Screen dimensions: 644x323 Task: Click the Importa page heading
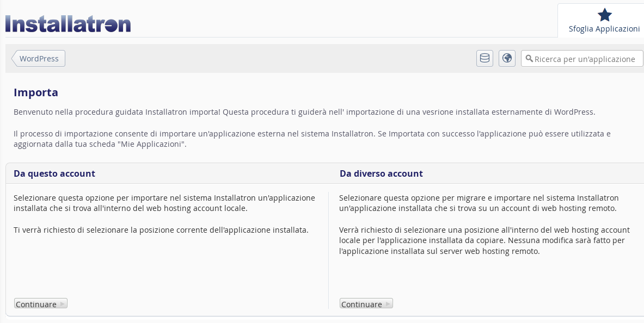36,92
